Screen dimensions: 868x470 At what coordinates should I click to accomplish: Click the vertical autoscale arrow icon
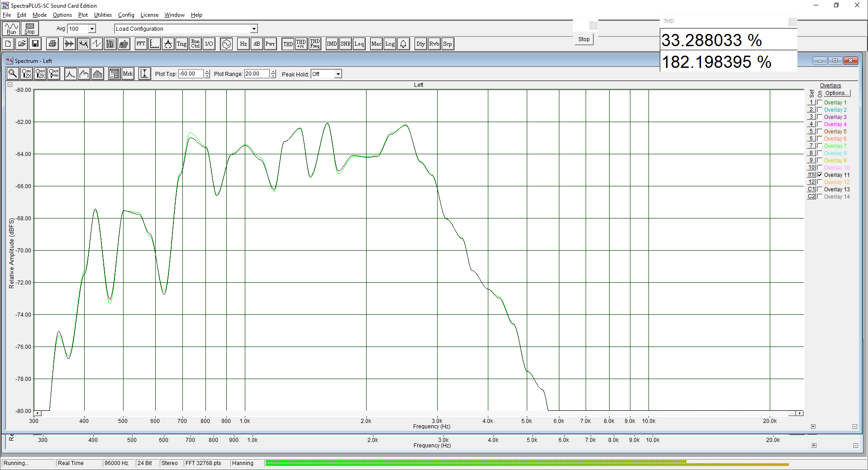[x=145, y=74]
